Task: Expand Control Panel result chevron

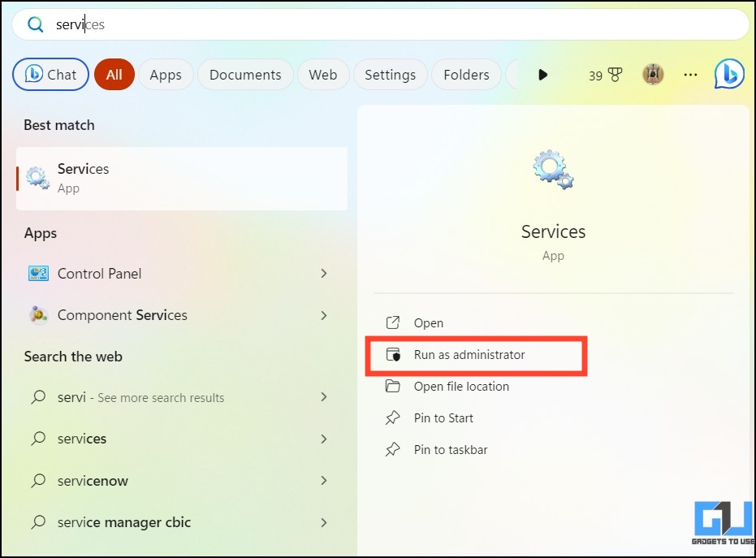Action: (x=323, y=274)
